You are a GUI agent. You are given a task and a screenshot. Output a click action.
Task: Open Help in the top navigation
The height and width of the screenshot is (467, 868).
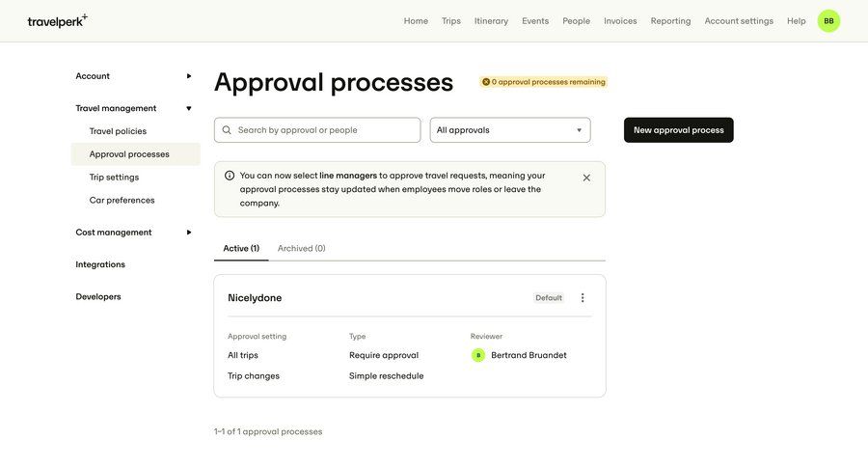tap(796, 21)
